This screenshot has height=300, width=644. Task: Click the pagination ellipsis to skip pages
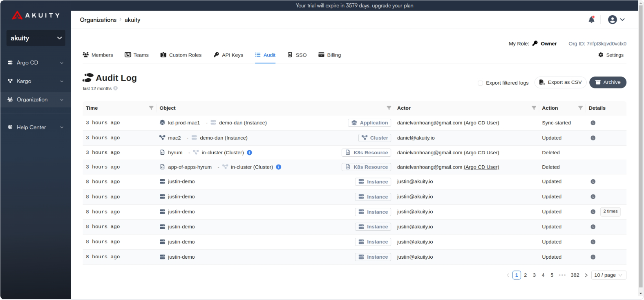[562, 275]
